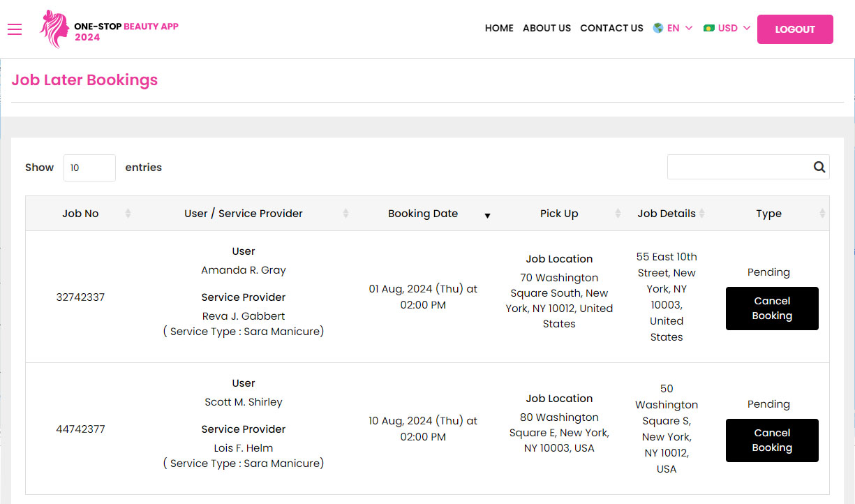Click booking date 01 Aug, 2024
Viewport: 855px width, 504px height.
click(x=423, y=297)
